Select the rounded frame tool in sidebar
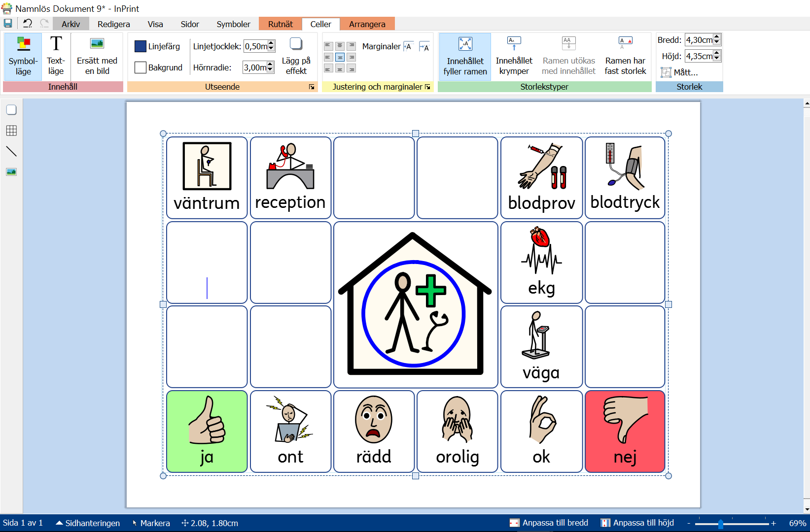Screen dimensions: 810x532 11,110
